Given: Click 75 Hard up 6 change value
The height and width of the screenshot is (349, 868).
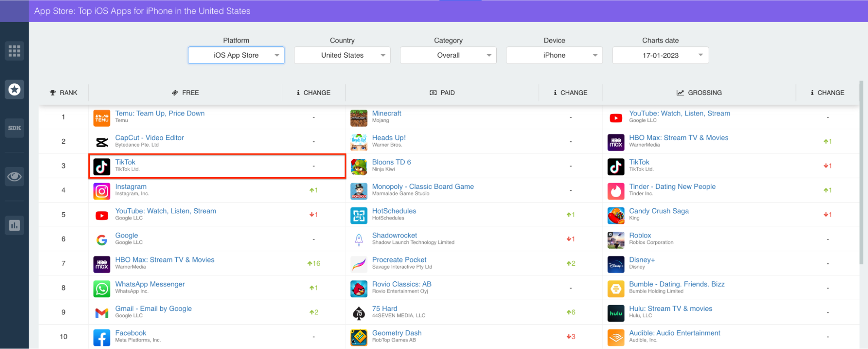Looking at the screenshot, I should click(571, 312).
